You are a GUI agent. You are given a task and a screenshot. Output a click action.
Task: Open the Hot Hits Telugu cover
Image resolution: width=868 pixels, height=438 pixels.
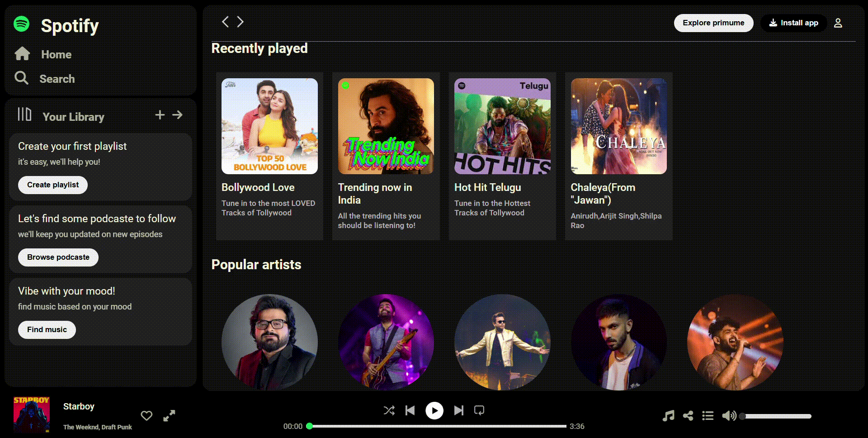pyautogui.click(x=502, y=126)
